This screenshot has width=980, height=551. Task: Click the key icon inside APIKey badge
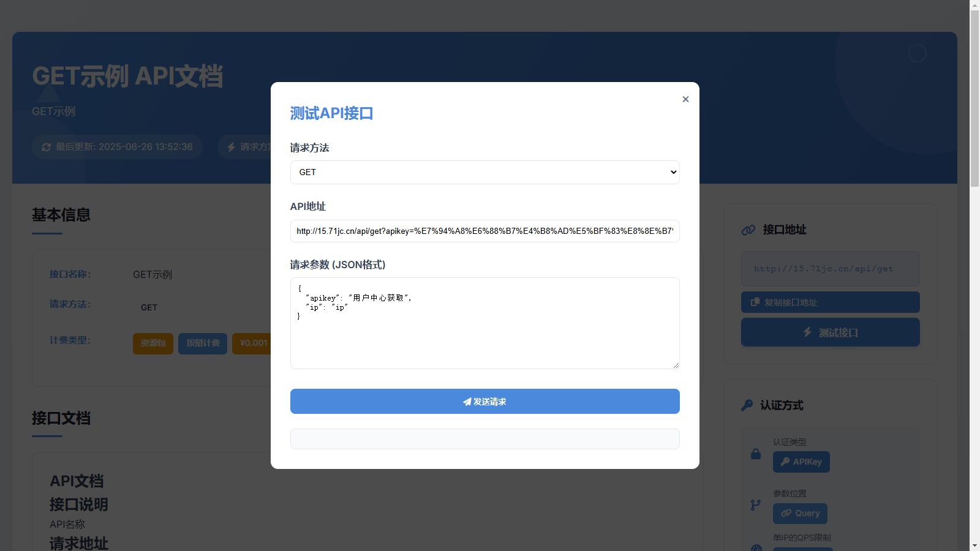click(x=785, y=462)
